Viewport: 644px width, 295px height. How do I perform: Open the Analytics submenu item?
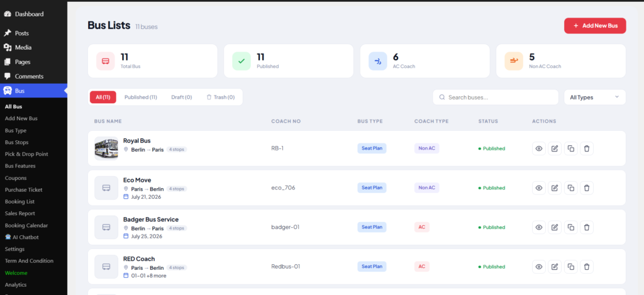16,285
